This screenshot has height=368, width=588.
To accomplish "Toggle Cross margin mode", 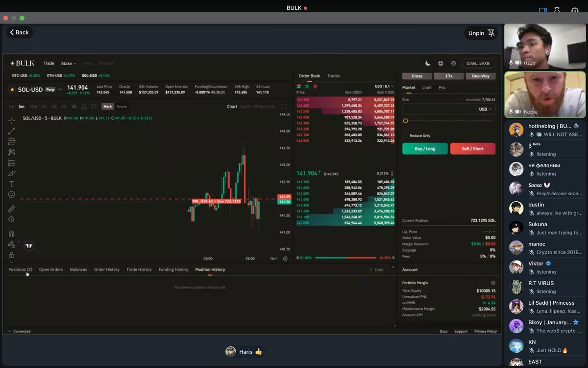I will coord(417,76).
